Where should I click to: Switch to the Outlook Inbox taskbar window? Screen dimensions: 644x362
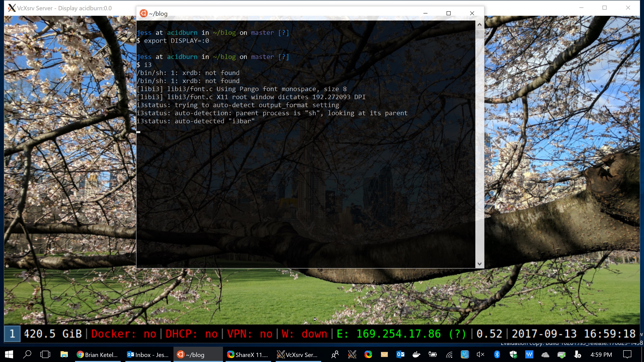coord(148,354)
